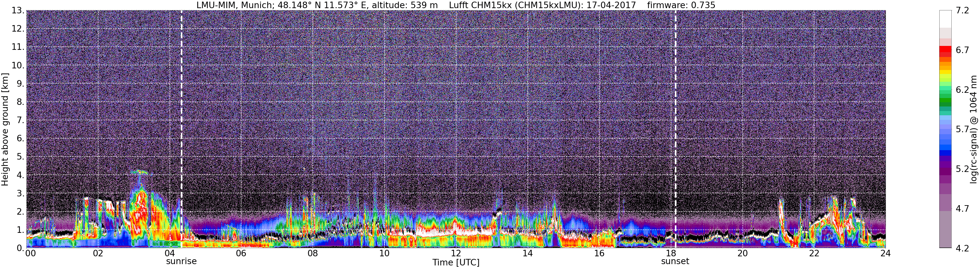Click time axis tick '18'
Screen dimensions: 980x269
[x=671, y=253]
